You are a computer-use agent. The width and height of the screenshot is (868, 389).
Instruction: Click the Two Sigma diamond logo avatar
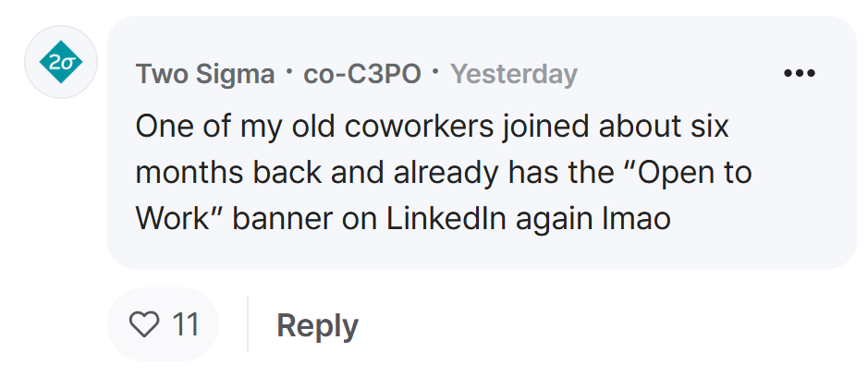pos(61,62)
